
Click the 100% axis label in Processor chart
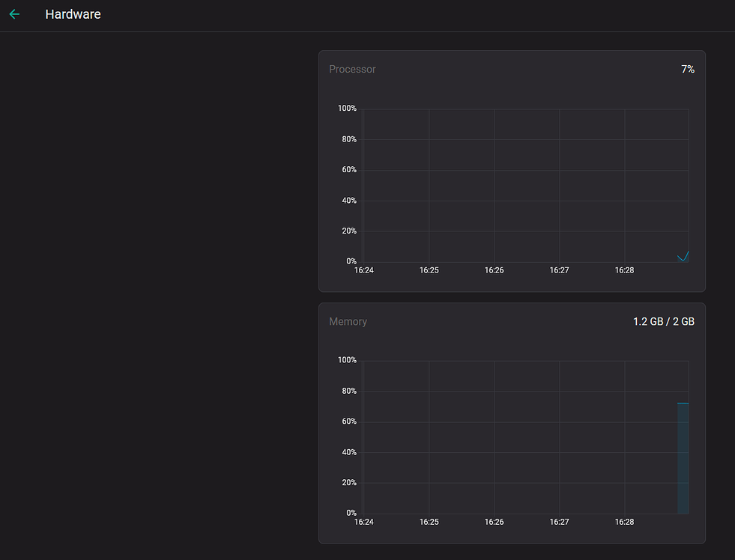[348, 108]
